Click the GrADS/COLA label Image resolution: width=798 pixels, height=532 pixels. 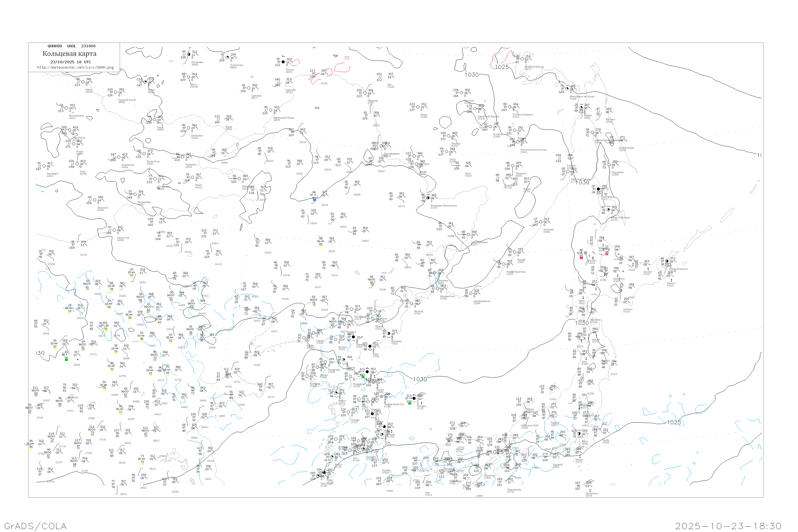point(35,526)
